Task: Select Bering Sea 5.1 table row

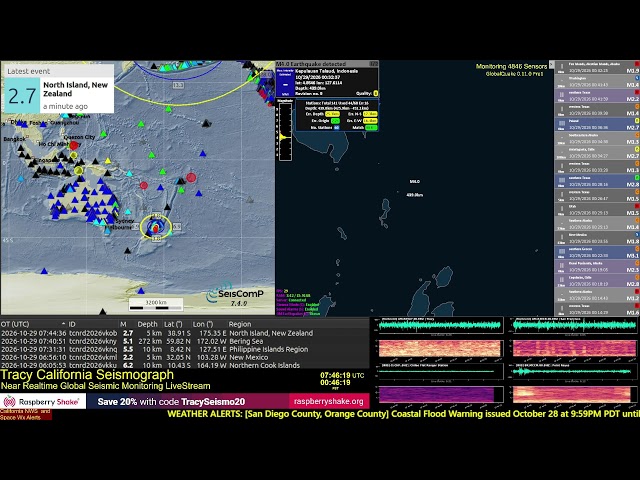Action: (x=184, y=341)
